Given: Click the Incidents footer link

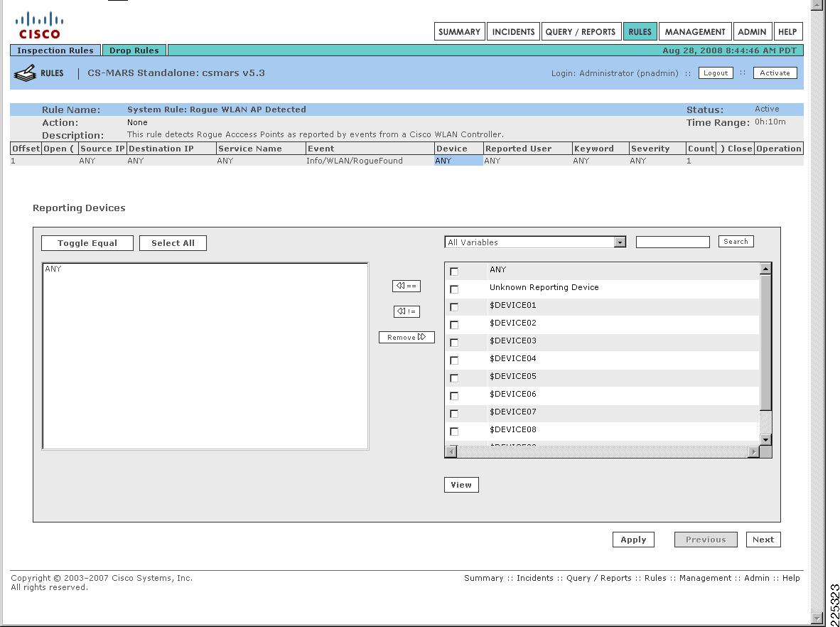Looking at the screenshot, I should 534,578.
